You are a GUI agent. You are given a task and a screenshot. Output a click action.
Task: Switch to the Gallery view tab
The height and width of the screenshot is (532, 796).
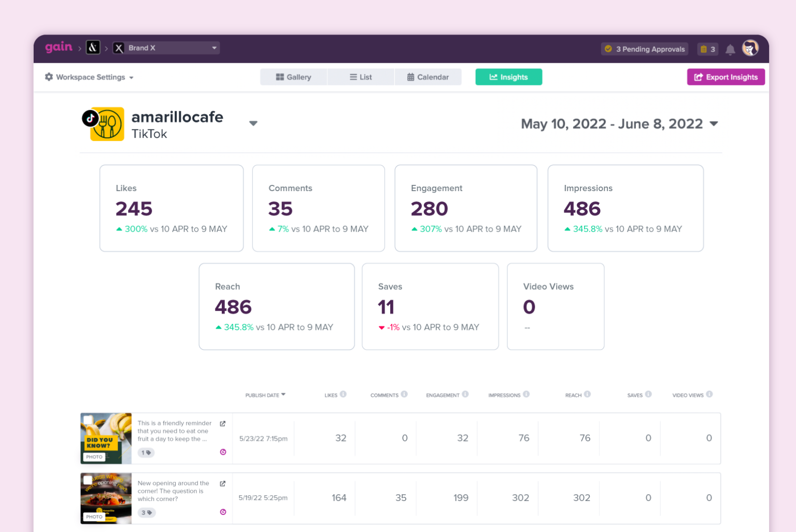pos(293,77)
